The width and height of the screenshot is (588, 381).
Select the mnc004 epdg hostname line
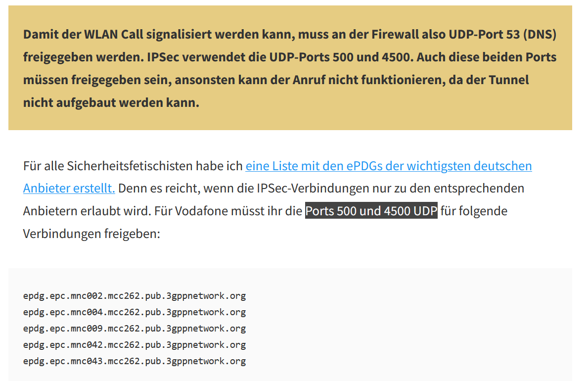tap(135, 312)
